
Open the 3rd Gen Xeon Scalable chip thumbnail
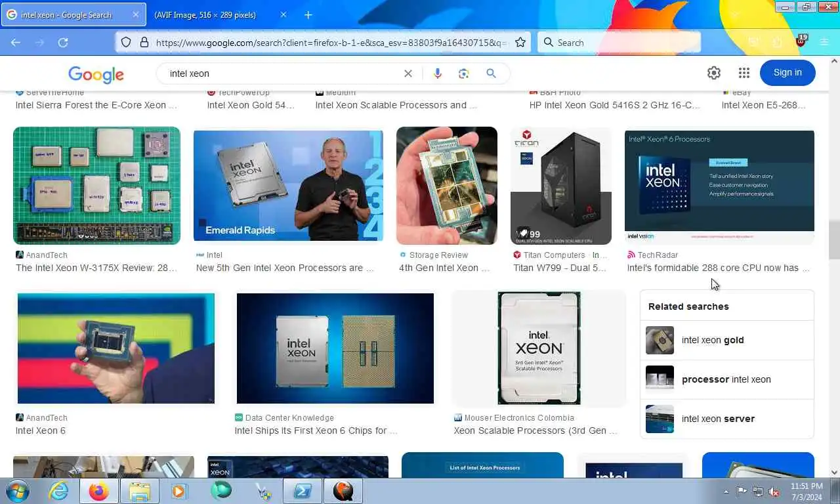click(x=539, y=348)
